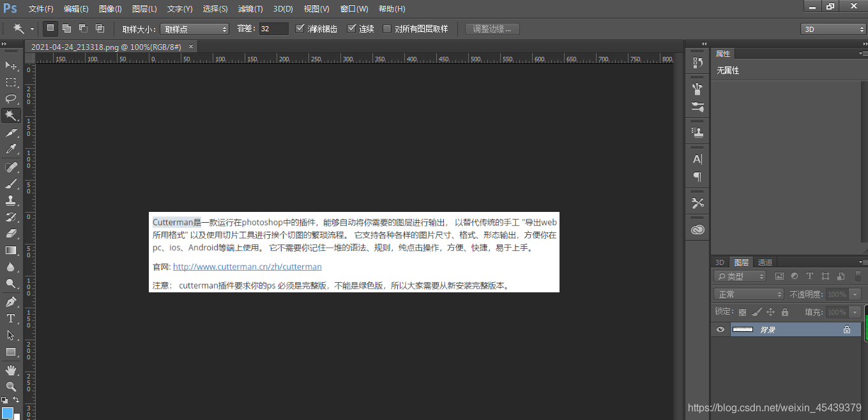
Task: Select the Eyedropper tool
Action: tap(11, 149)
